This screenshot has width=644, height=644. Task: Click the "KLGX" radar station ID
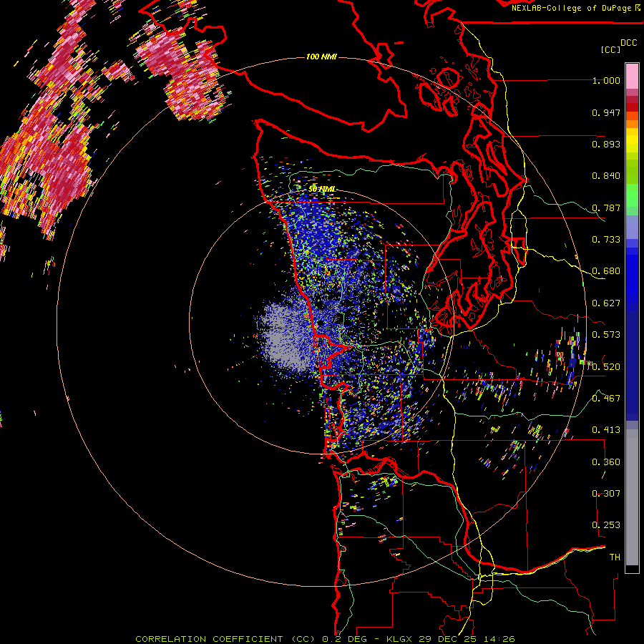(399, 639)
